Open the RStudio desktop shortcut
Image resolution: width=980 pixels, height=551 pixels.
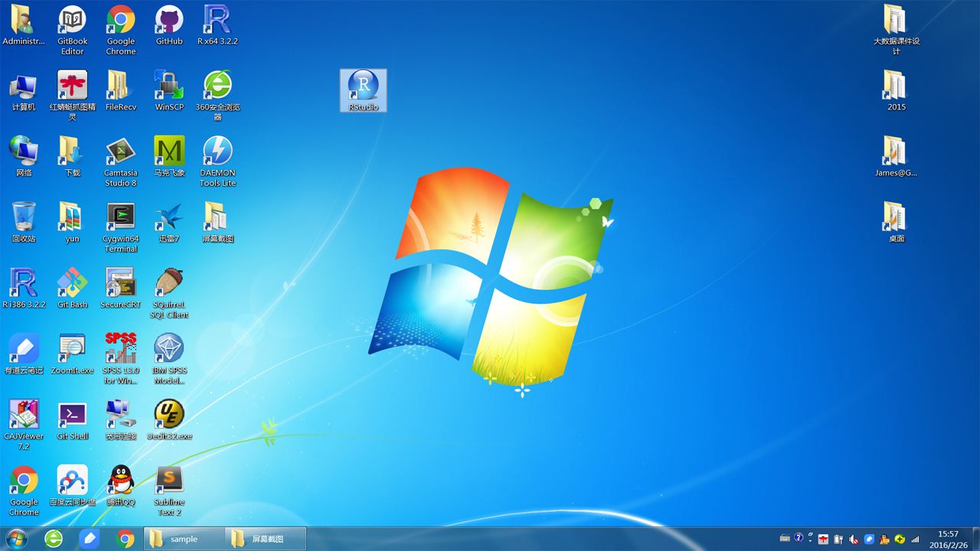pos(363,90)
